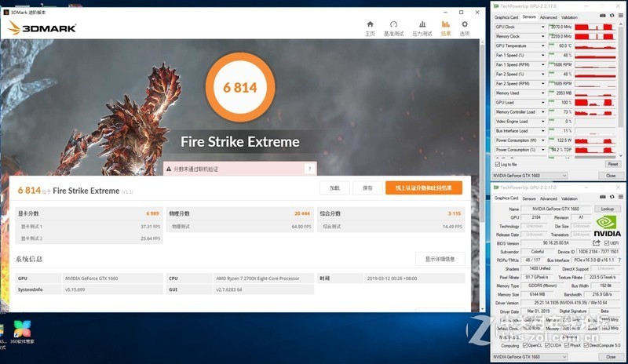Select the 结果 results icon in 3DMark

click(x=446, y=28)
